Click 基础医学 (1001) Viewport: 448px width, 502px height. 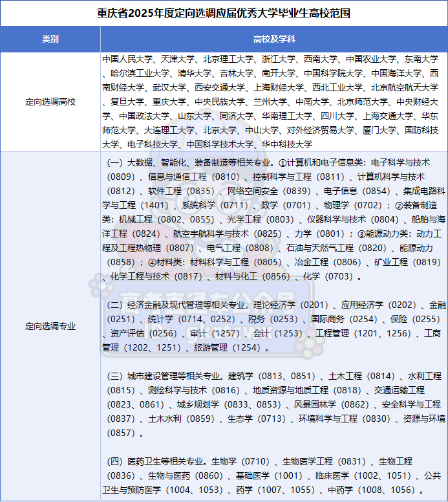(269, 475)
